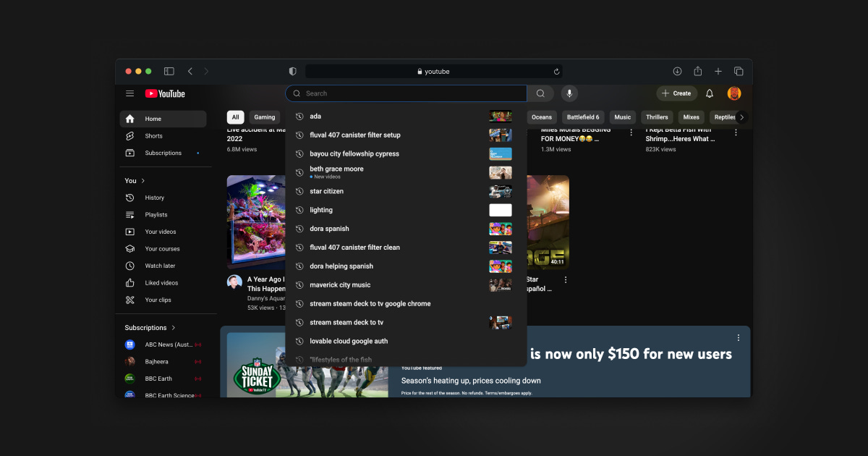Open Shorts in sidebar

[x=163, y=136]
